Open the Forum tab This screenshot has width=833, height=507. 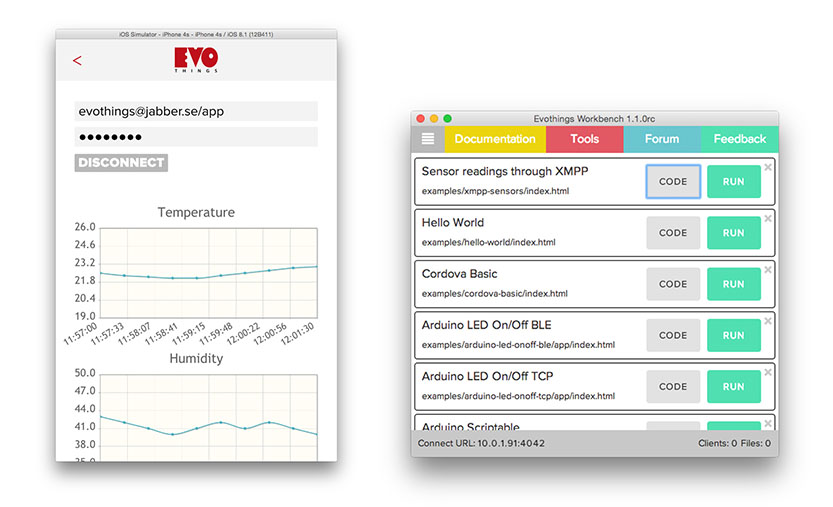pos(662,139)
